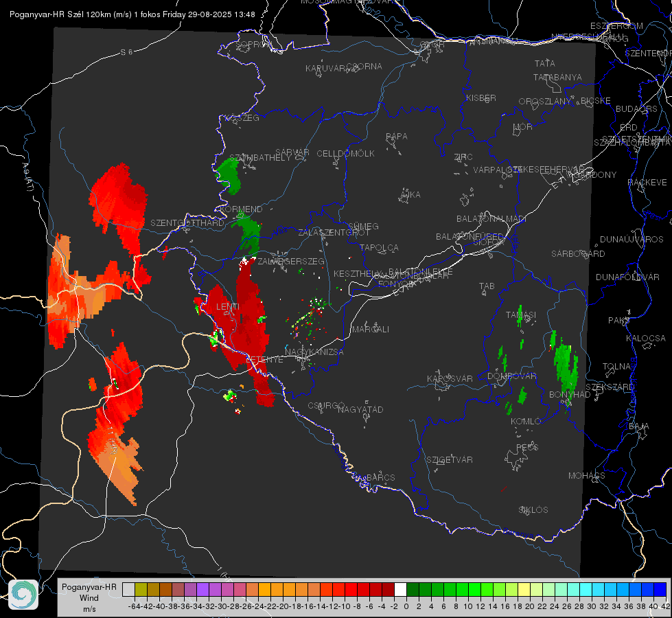Click the NAGYATÁD city label
Screen dimensions: 672x618
click(x=360, y=409)
